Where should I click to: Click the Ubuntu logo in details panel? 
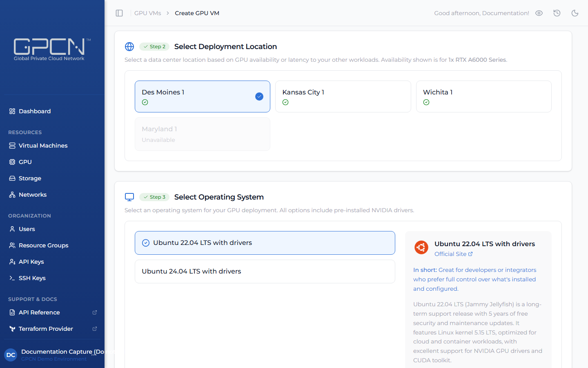click(421, 247)
